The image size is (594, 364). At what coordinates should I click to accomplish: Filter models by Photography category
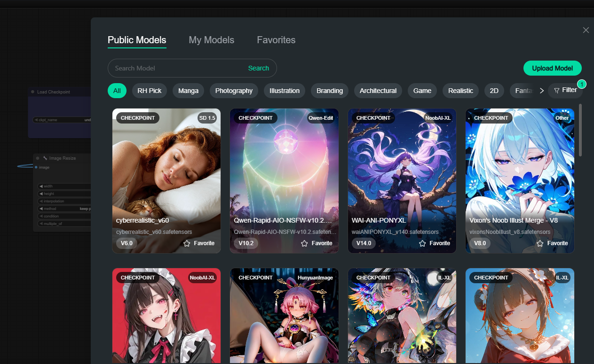(x=234, y=91)
